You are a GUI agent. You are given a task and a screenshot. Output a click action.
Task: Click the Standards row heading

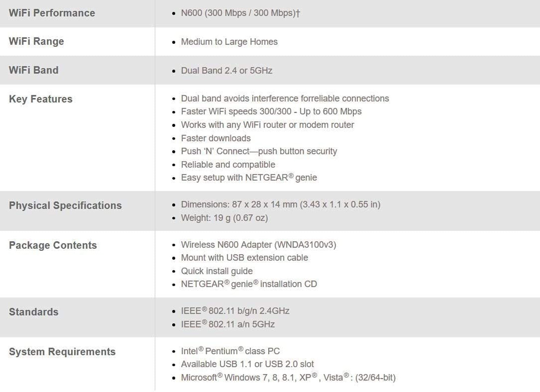(33, 312)
